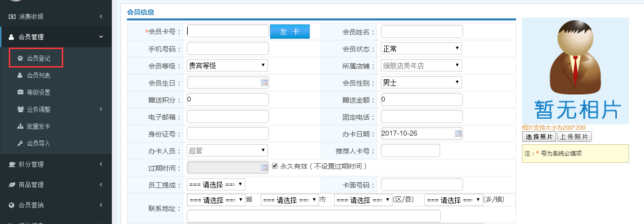This screenshot has height=224, width=644.
Task: Open 会员列表 in the sidebar
Action: pos(38,75)
